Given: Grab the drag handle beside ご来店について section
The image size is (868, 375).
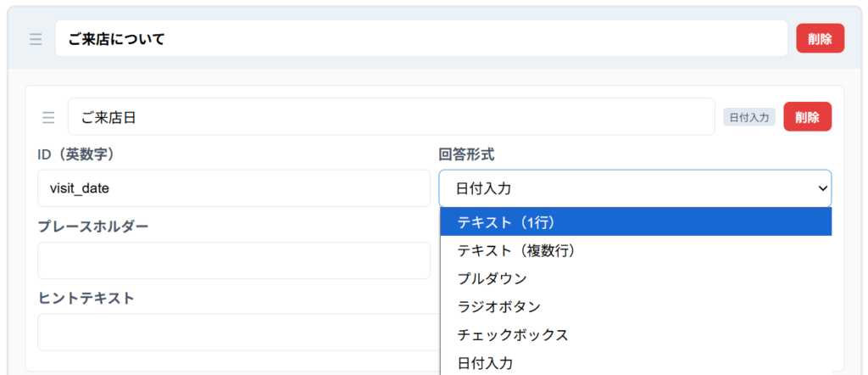Looking at the screenshot, I should pyautogui.click(x=36, y=39).
